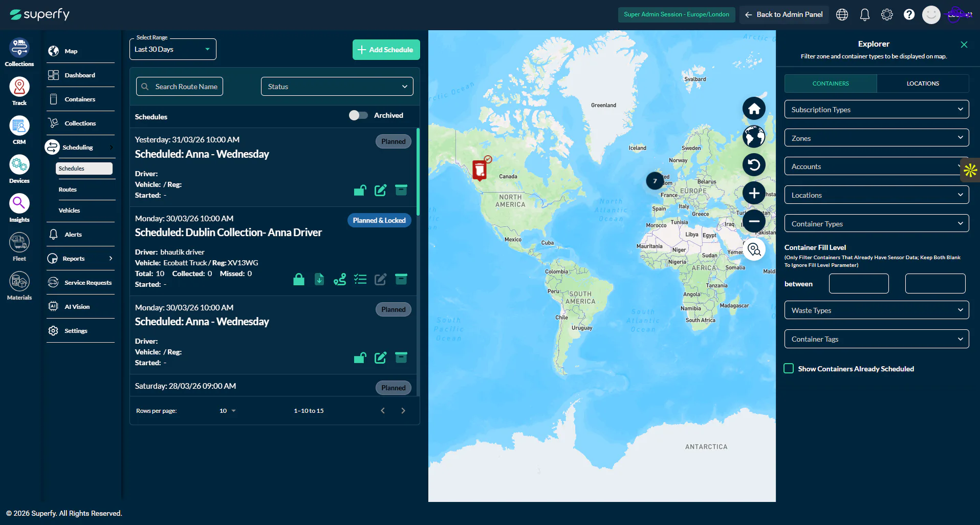Check Show Containers Already Scheduled
Screen dimensions: 980x525
coord(789,368)
